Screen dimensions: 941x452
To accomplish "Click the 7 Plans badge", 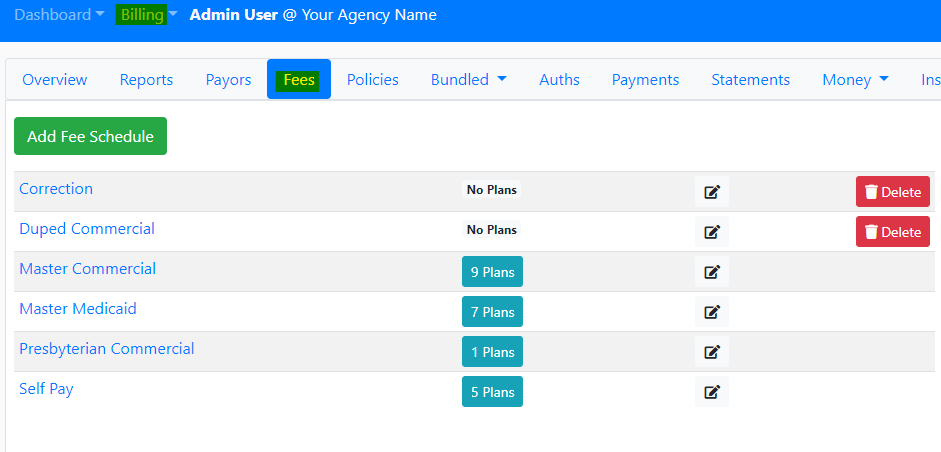I will click(492, 312).
